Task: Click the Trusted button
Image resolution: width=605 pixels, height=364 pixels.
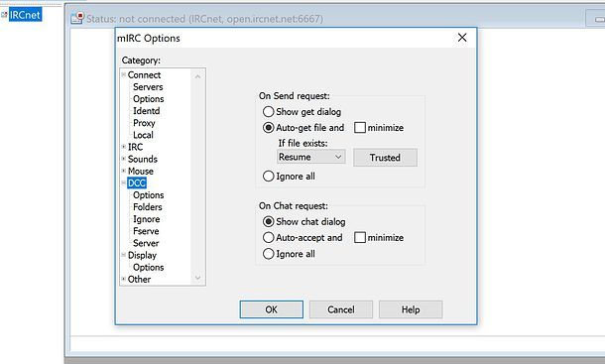Action: pyautogui.click(x=385, y=158)
